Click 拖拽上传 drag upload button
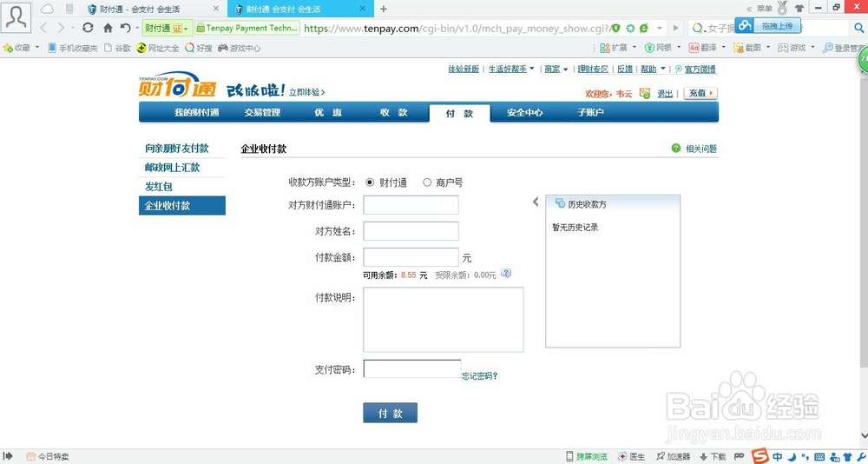The width and height of the screenshot is (868, 464). (x=768, y=25)
